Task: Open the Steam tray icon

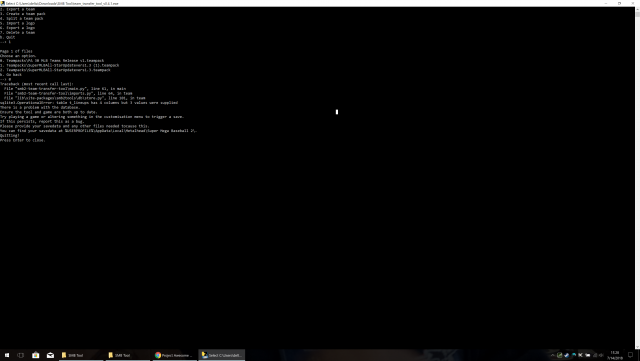Action: pyautogui.click(x=567, y=355)
